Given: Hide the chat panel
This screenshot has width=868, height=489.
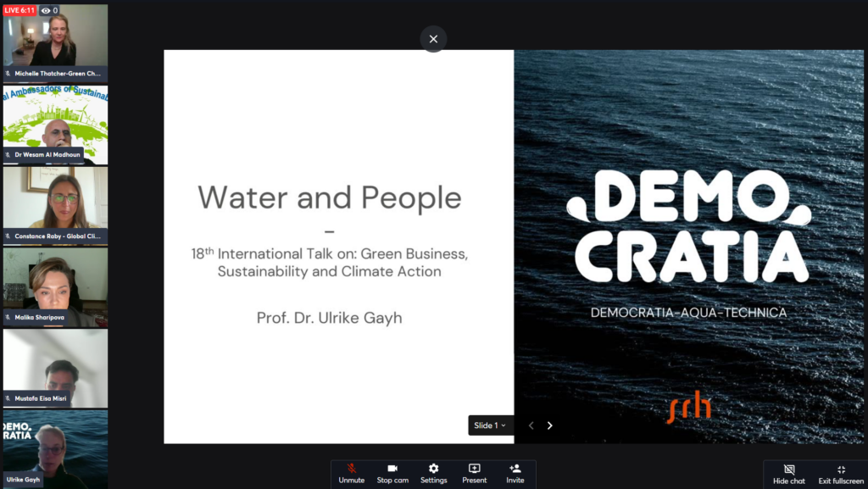Looking at the screenshot, I should click(789, 475).
